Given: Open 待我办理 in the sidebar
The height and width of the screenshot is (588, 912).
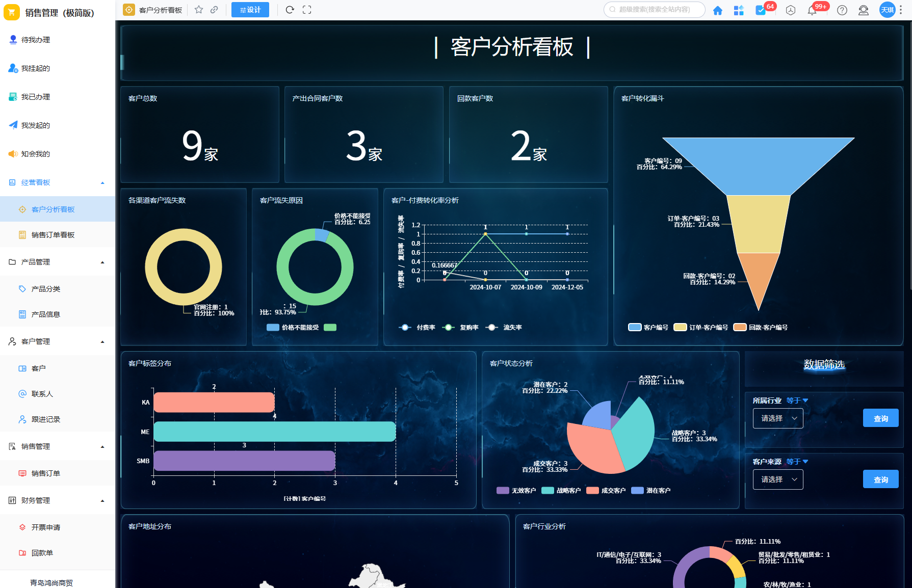Looking at the screenshot, I should pos(36,40).
